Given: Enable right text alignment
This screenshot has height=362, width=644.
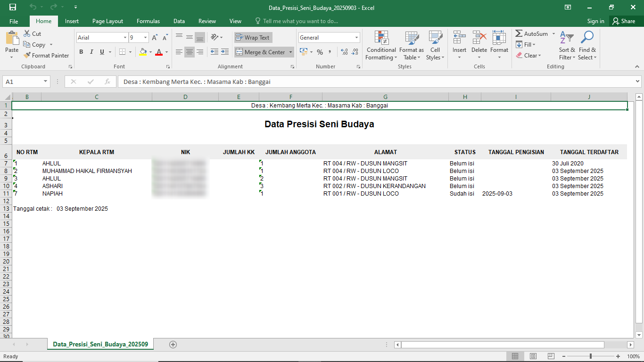Looking at the screenshot, I should click(x=200, y=52).
